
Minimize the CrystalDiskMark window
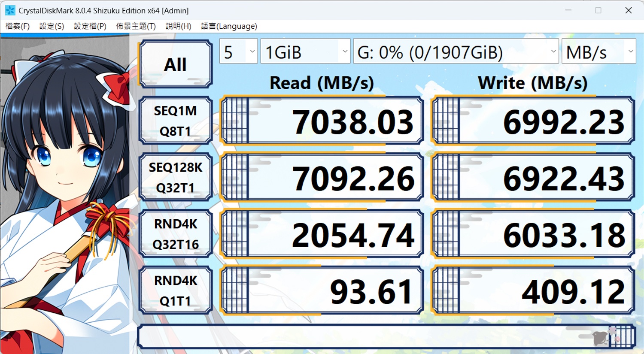[x=568, y=10]
